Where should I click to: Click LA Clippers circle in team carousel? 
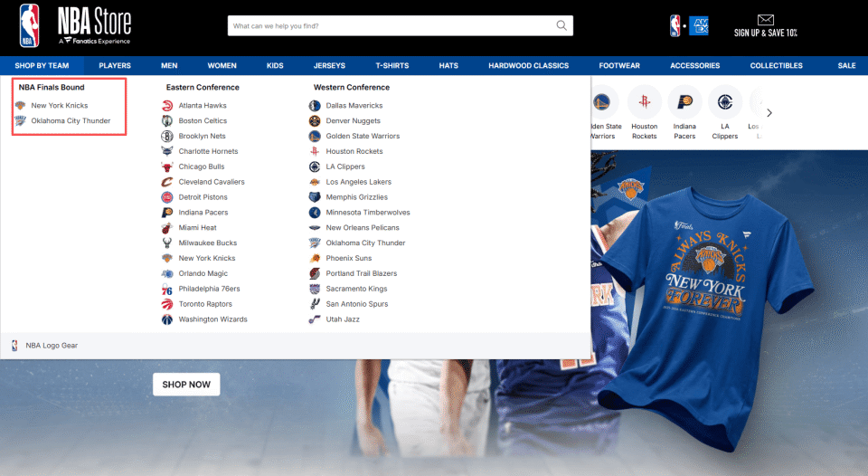click(x=725, y=102)
